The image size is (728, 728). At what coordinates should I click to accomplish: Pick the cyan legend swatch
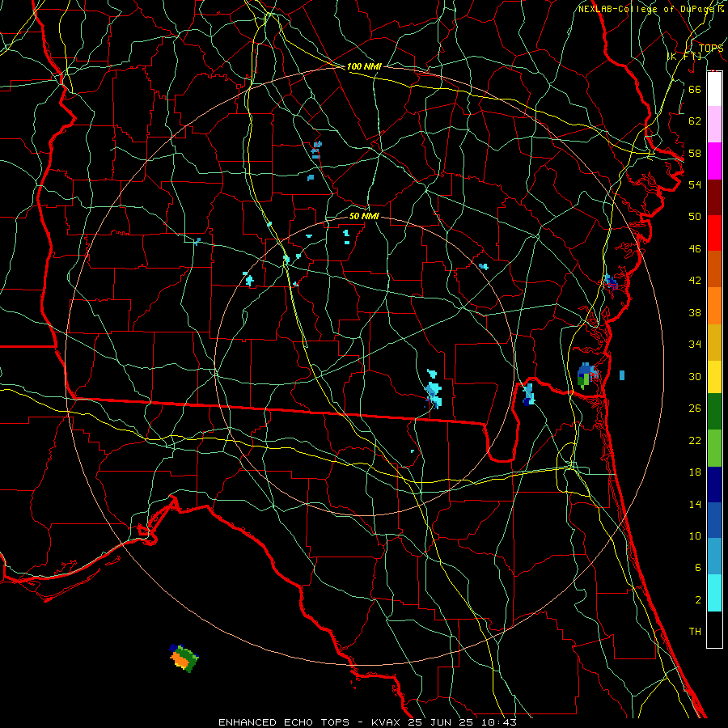[714, 593]
